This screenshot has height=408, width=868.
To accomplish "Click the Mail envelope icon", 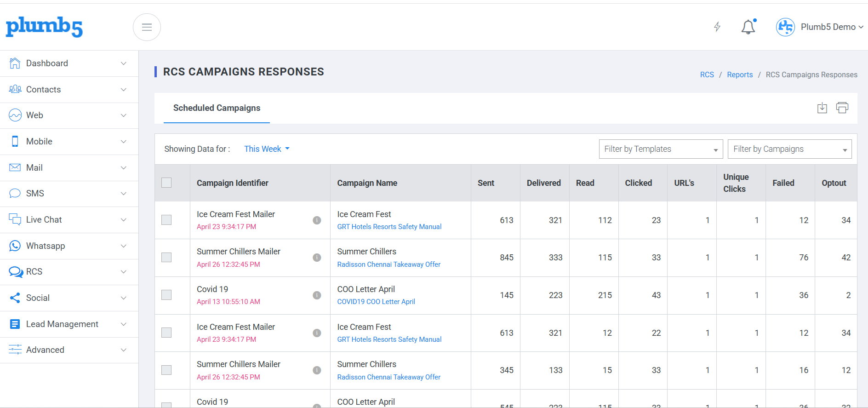I will click(15, 167).
